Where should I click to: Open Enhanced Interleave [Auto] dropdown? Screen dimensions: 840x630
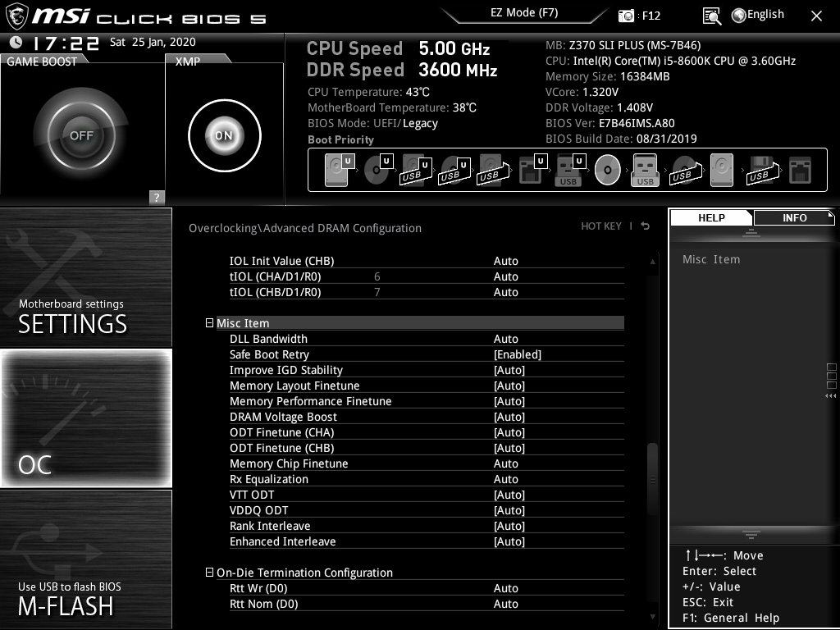pos(509,541)
